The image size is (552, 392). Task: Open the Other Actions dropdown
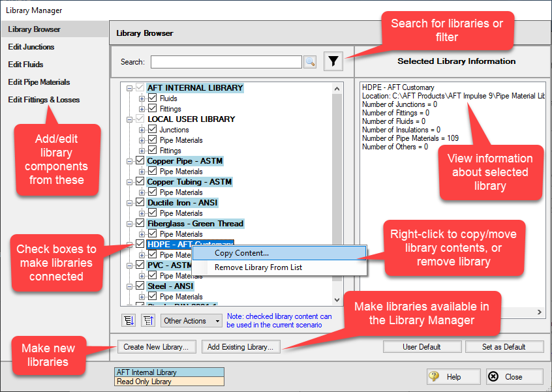click(x=192, y=321)
